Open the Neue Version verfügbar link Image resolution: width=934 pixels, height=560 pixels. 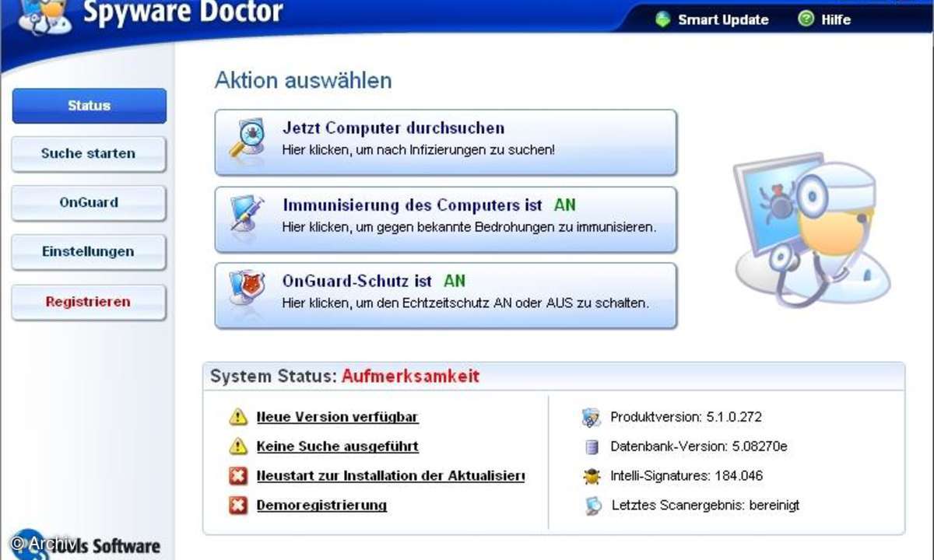click(x=338, y=417)
